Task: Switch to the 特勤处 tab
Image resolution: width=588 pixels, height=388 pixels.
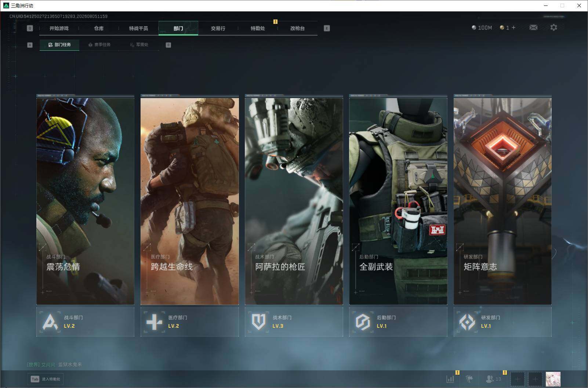Action: click(258, 28)
